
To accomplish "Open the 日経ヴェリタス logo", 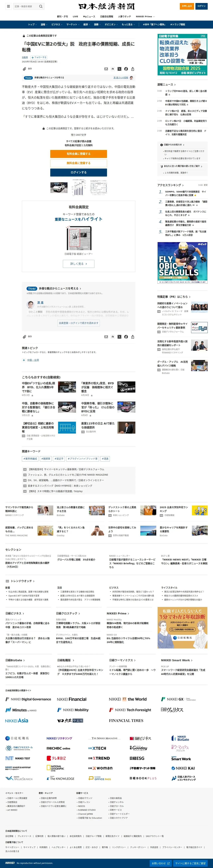I will (x=172, y=710).
